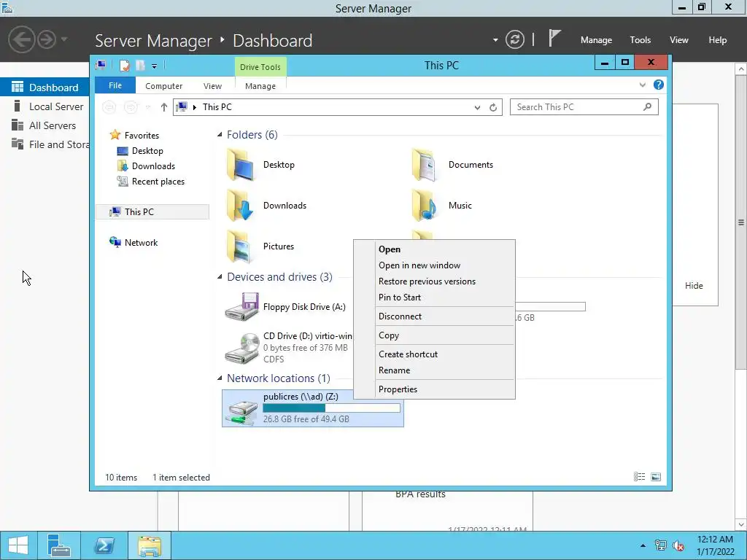
Task: Open address bar history dropdown
Action: pos(477,108)
